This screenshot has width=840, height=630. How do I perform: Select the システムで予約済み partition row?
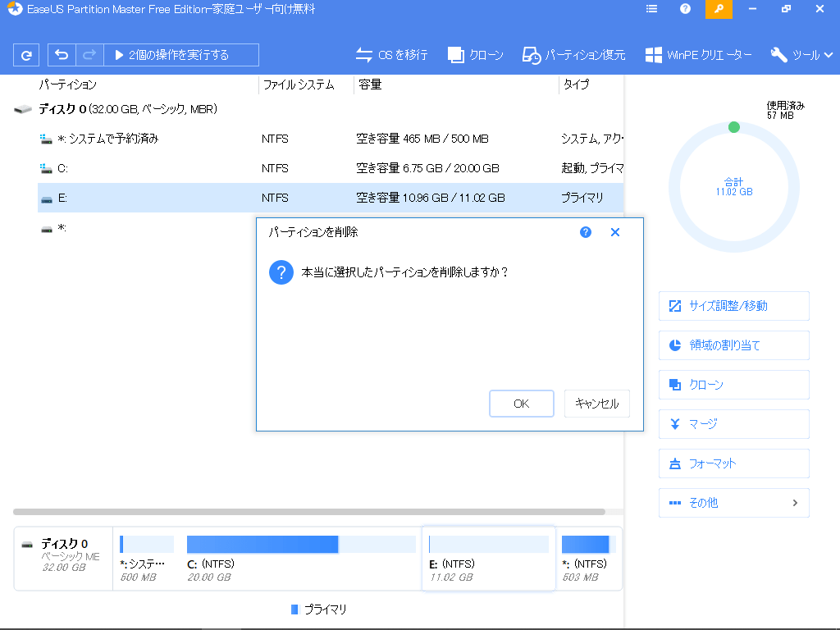pyautogui.click(x=331, y=139)
